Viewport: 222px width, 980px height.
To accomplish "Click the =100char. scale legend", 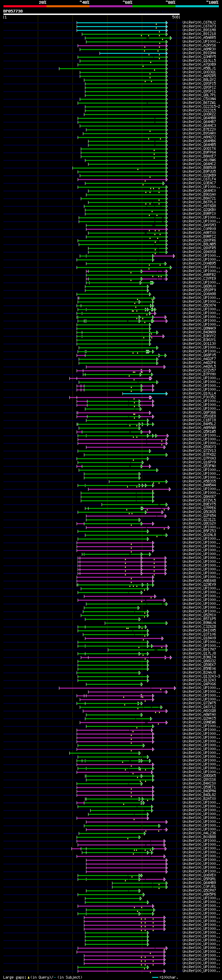I will [164, 977].
